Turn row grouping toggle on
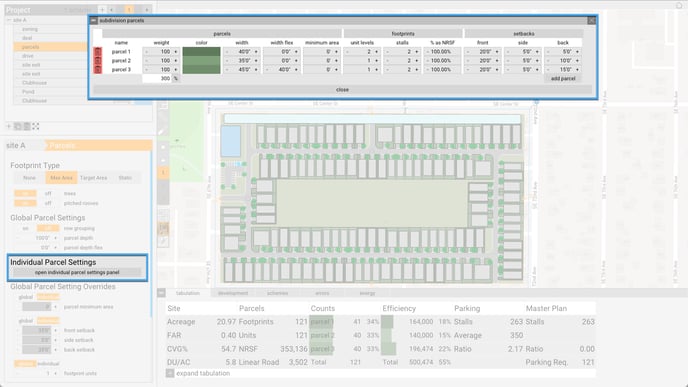688x387 pixels. point(25,229)
